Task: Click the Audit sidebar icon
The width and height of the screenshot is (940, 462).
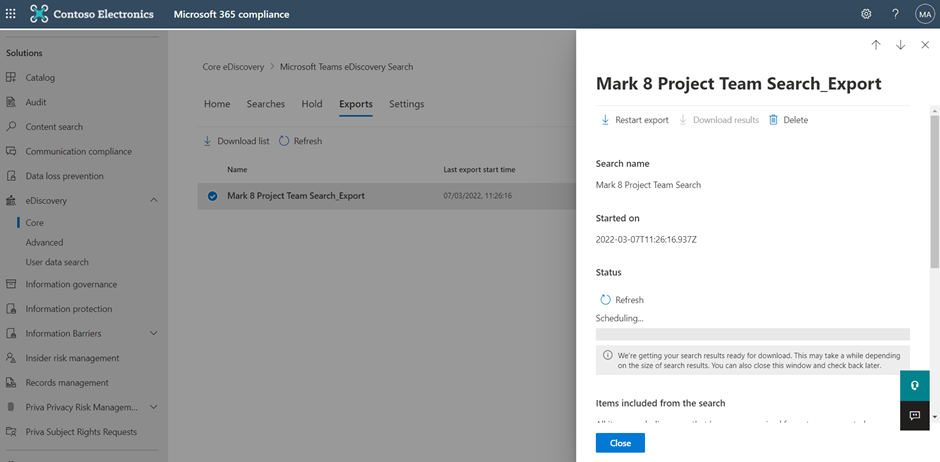Action: click(11, 102)
